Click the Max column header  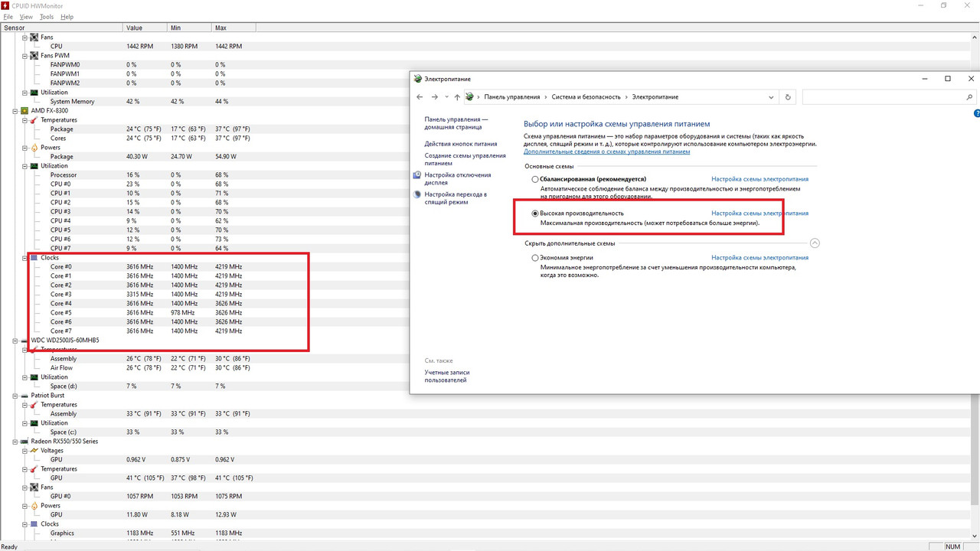click(x=234, y=28)
